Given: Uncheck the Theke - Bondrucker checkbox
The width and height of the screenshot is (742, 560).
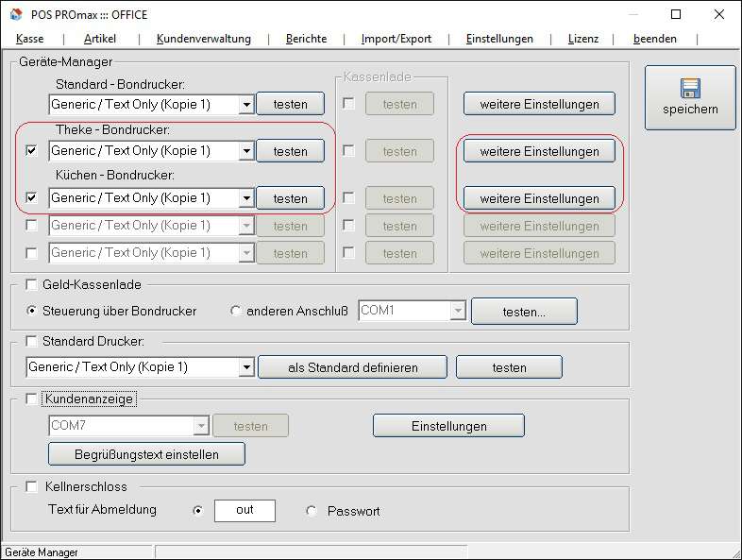Looking at the screenshot, I should (31, 151).
